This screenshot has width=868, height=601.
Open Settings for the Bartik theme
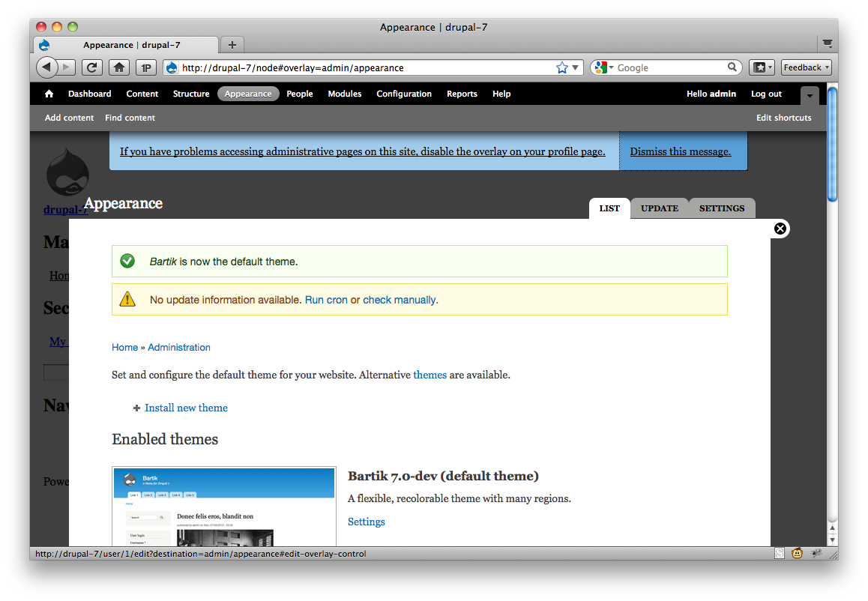tap(366, 521)
